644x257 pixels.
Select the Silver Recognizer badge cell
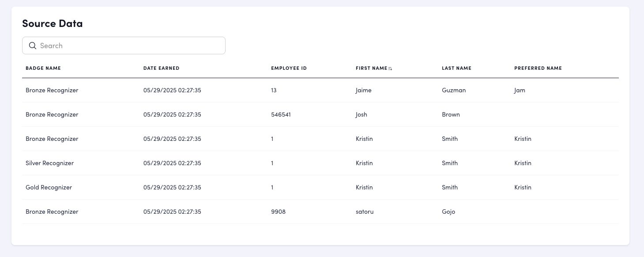click(49, 163)
